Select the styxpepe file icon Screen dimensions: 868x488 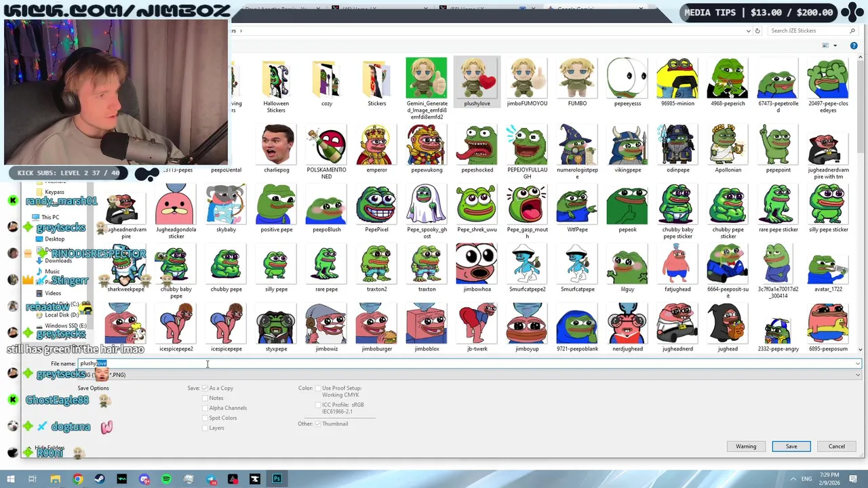tap(276, 324)
